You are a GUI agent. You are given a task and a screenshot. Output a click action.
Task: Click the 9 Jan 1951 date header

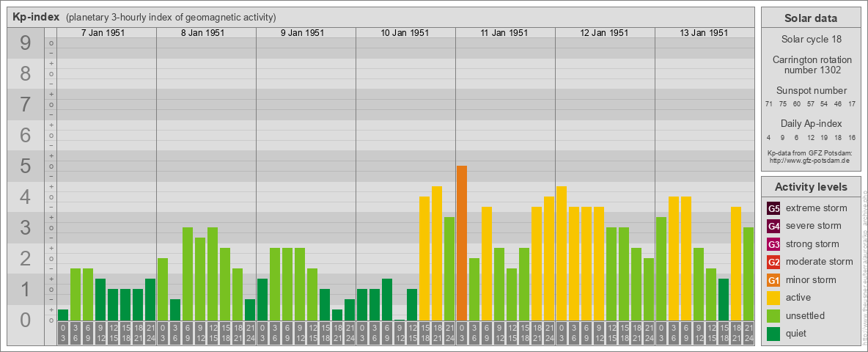coord(302,33)
